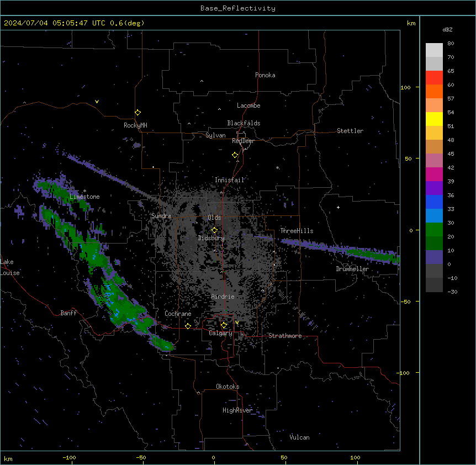
Task: Click the km unit label in the top right
Action: pos(411,23)
